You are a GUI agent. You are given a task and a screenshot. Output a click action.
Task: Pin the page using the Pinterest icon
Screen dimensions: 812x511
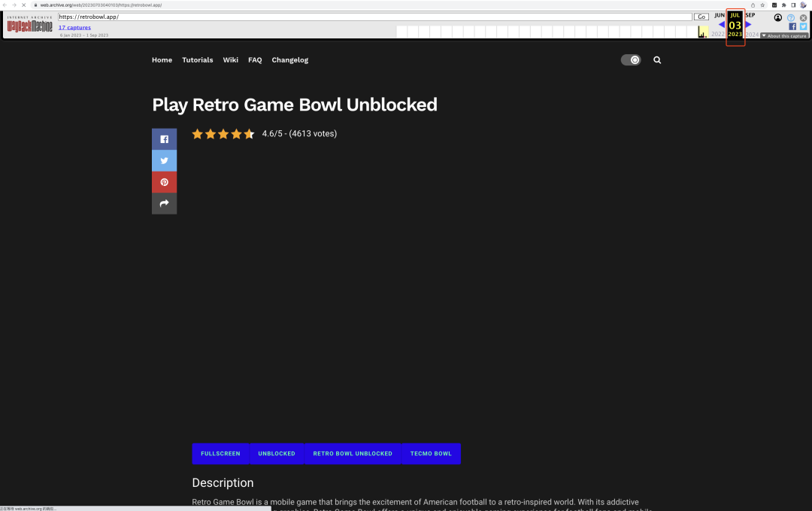(164, 182)
